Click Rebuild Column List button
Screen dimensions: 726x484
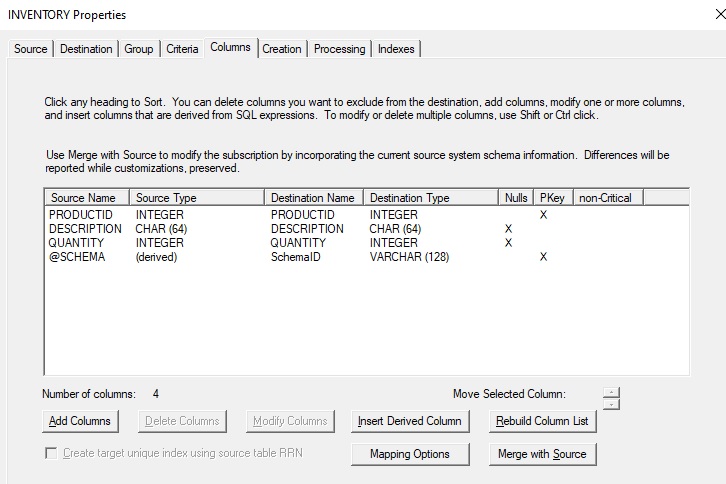[x=542, y=421]
